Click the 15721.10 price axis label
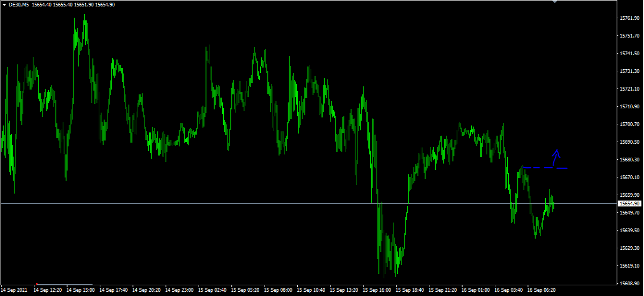The height and width of the screenshot is (296, 644). [x=629, y=89]
